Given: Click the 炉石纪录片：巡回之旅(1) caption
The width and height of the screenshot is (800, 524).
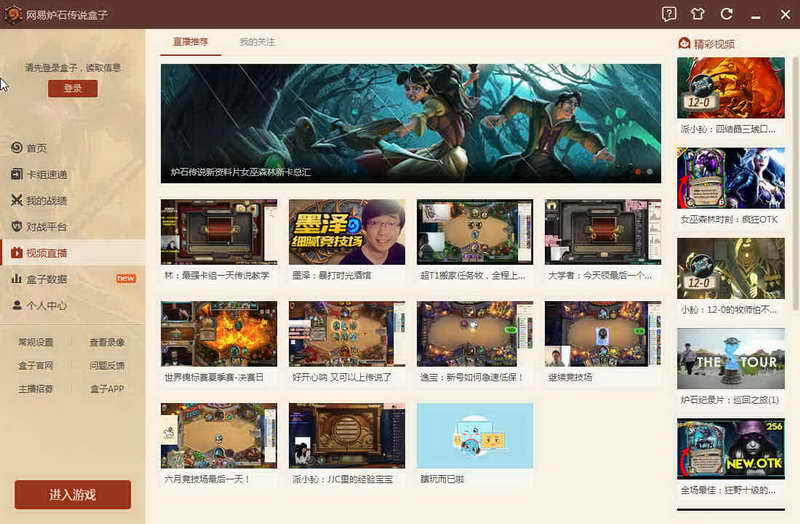Looking at the screenshot, I should tap(730, 400).
